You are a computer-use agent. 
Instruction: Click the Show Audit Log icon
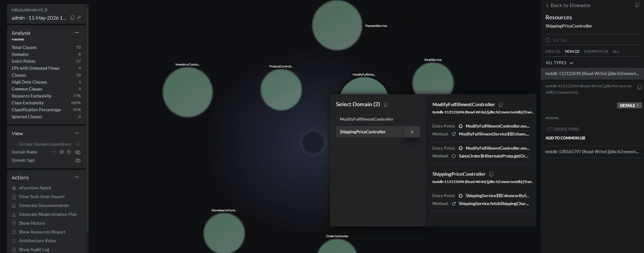(14, 250)
